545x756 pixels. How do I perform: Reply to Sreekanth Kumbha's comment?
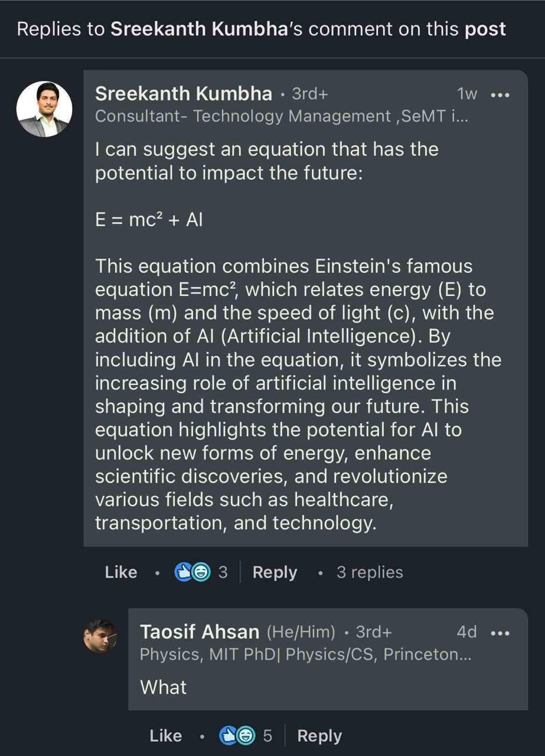(x=275, y=572)
